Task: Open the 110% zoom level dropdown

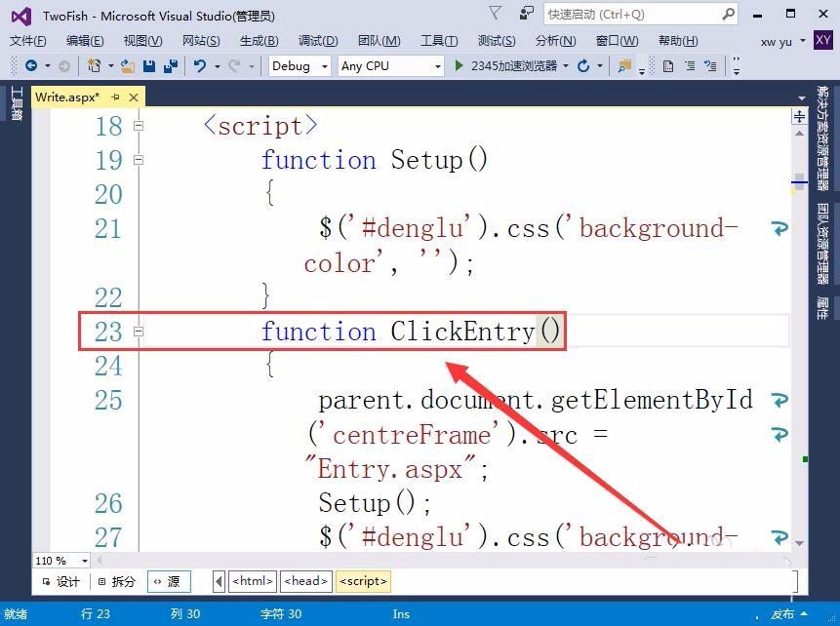Action: pyautogui.click(x=83, y=561)
